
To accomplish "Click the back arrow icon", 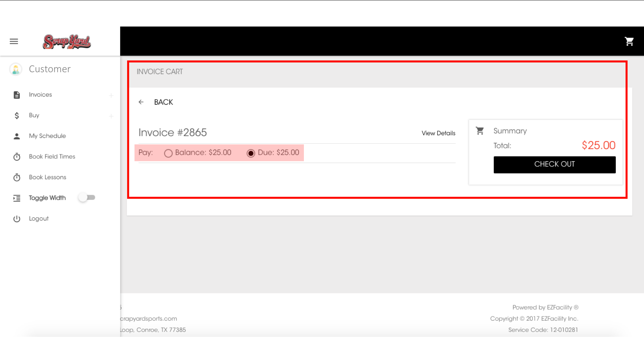I will 141,102.
